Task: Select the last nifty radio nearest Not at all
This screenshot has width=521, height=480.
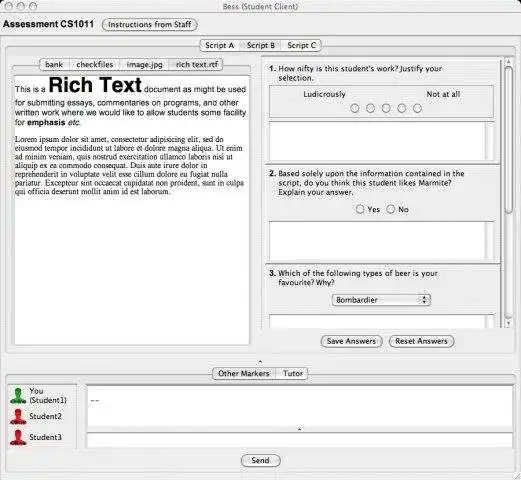Action: [x=417, y=108]
